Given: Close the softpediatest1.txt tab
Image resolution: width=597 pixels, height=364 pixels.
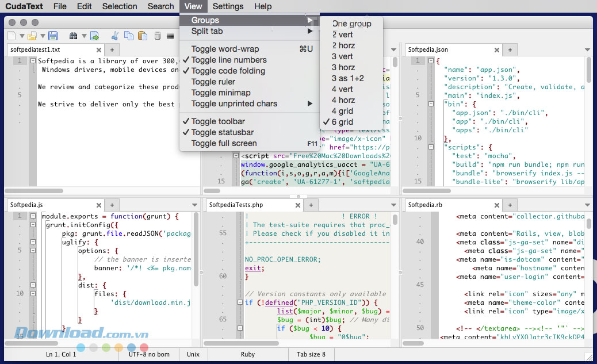Looking at the screenshot, I should tap(98, 49).
